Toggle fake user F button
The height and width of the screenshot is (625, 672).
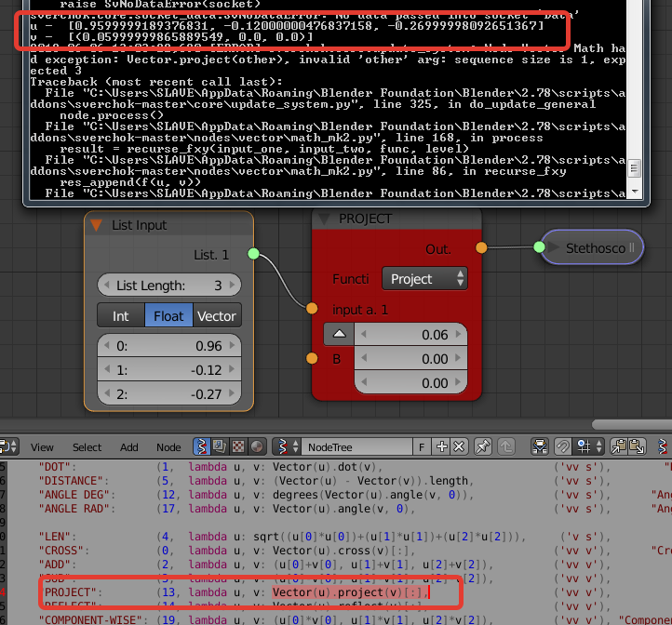422,446
